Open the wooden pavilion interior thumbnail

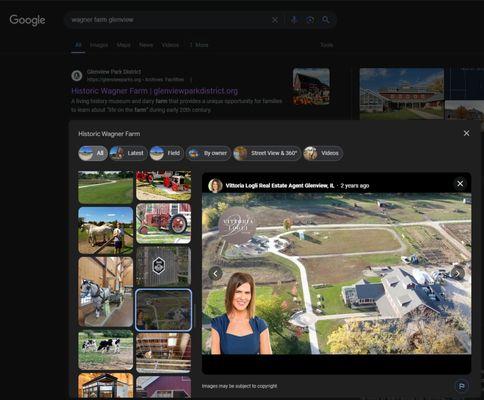(106, 386)
